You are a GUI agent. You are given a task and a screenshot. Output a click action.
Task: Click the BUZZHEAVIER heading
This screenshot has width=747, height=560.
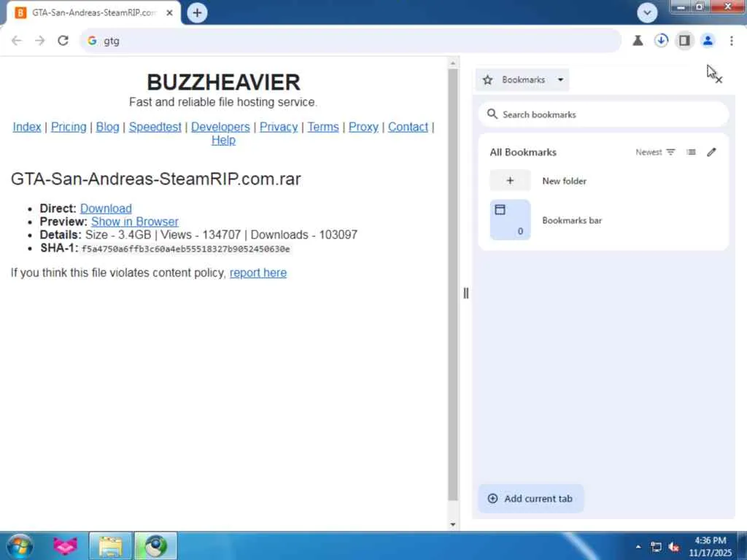pos(223,82)
